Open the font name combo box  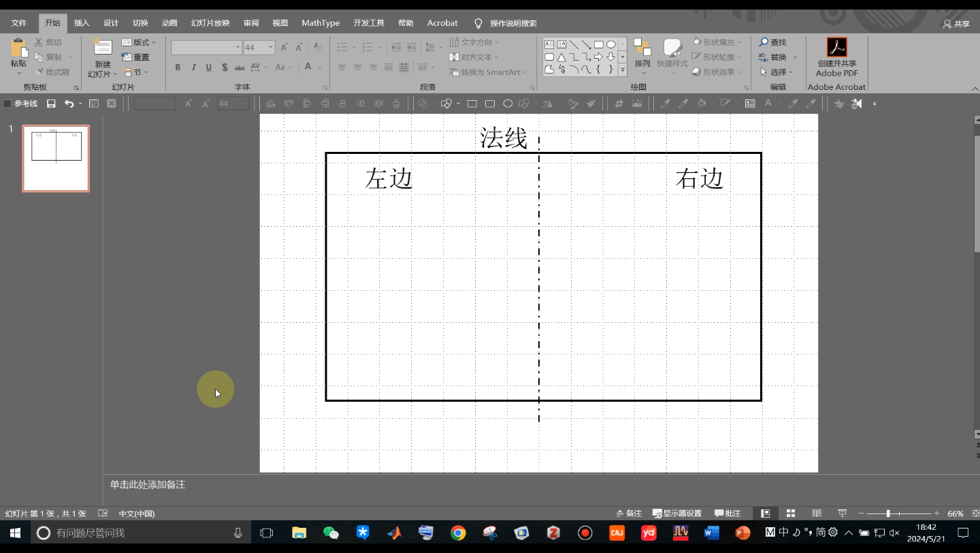click(206, 47)
